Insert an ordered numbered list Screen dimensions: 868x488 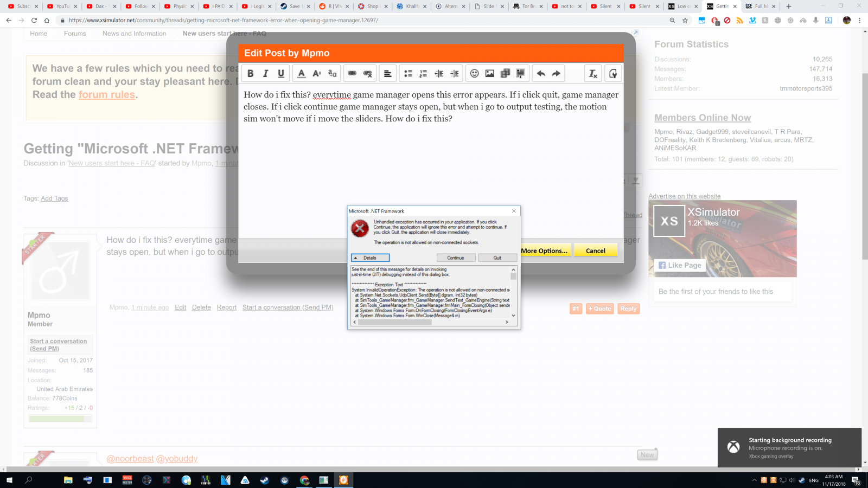click(x=423, y=74)
